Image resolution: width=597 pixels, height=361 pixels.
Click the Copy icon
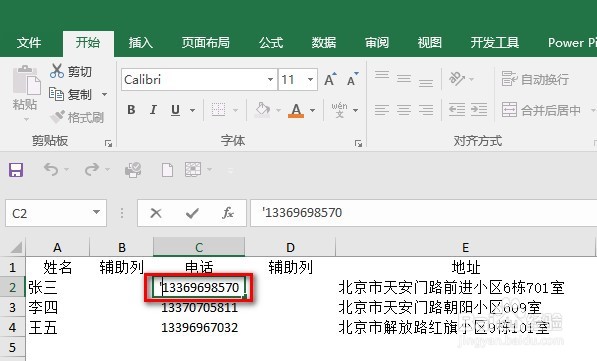56,94
